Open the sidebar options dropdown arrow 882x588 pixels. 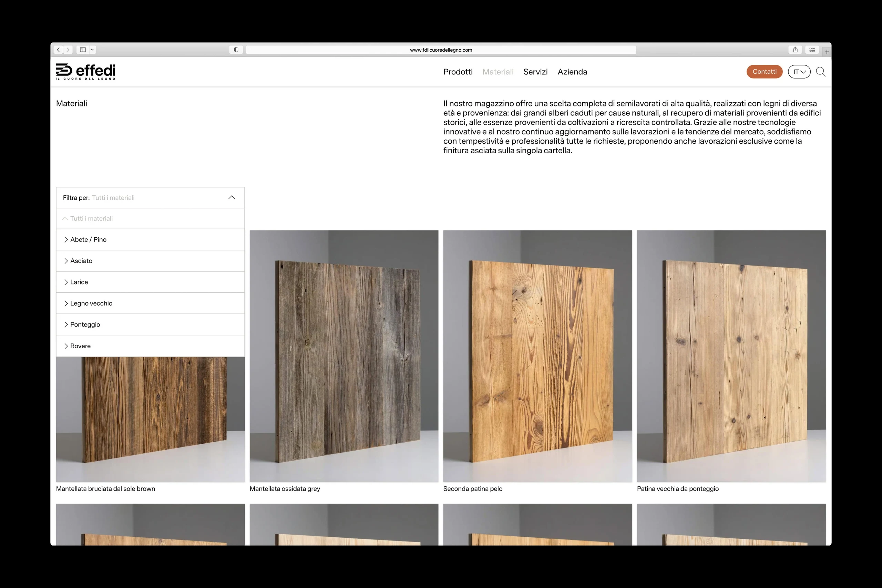point(92,50)
